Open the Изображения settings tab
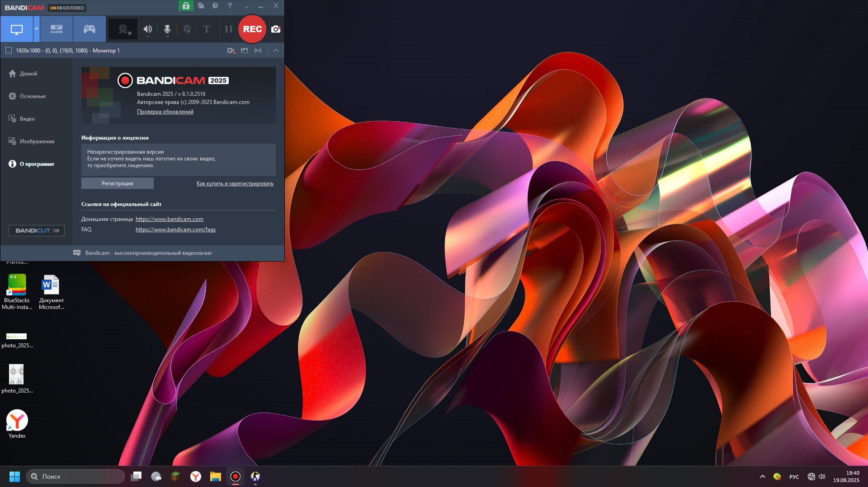 [x=31, y=141]
